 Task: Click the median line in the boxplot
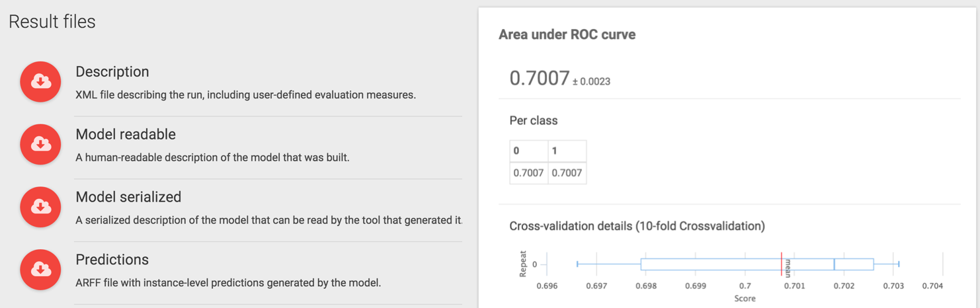point(834,264)
